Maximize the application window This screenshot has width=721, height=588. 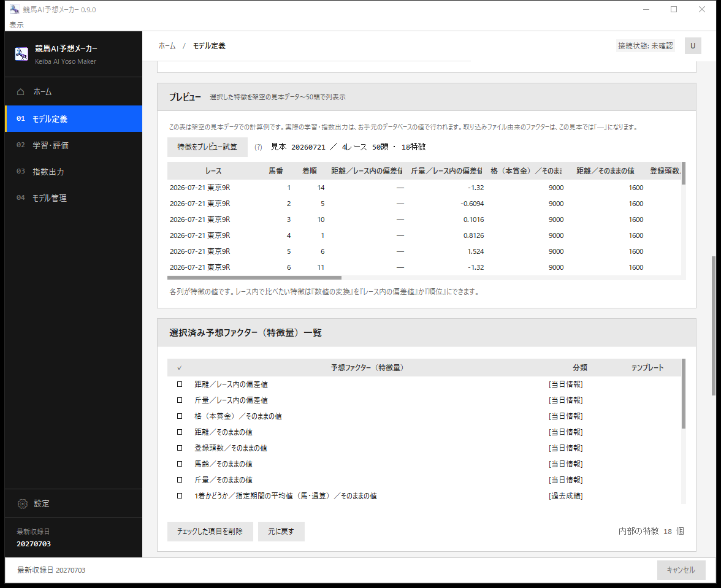click(x=674, y=9)
